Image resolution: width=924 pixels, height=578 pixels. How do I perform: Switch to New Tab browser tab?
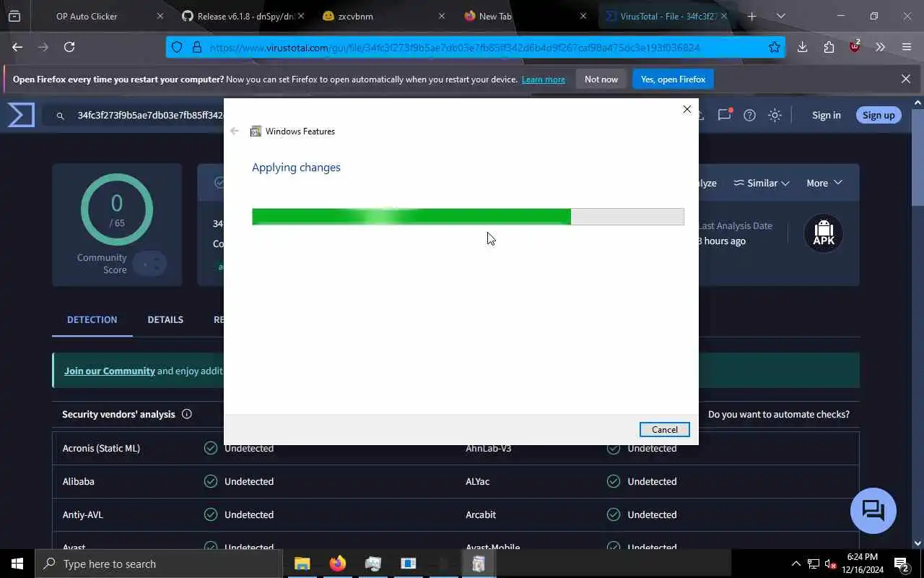(x=495, y=16)
